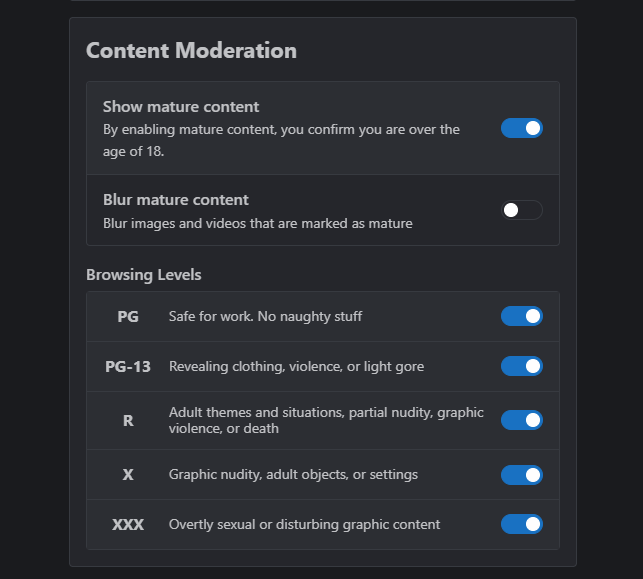The image size is (643, 579).
Task: Disable the XXX browsing level toggle
Action: click(x=522, y=524)
